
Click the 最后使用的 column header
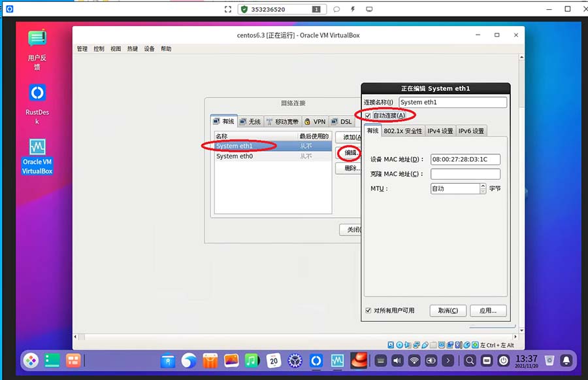[314, 136]
